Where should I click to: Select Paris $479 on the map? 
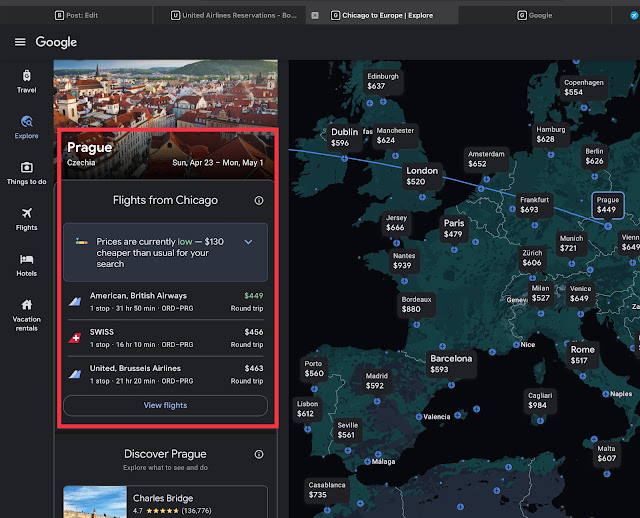453,228
